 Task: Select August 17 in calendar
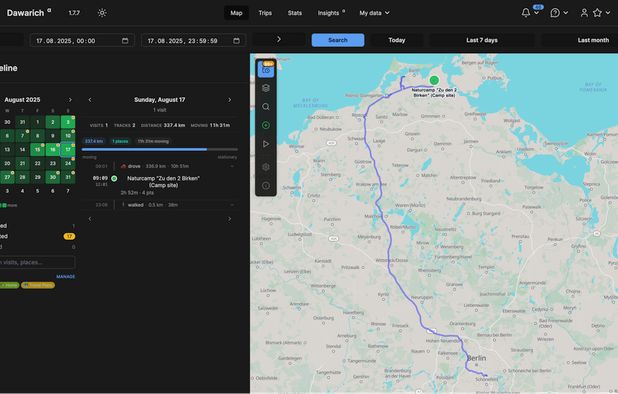[68, 149]
